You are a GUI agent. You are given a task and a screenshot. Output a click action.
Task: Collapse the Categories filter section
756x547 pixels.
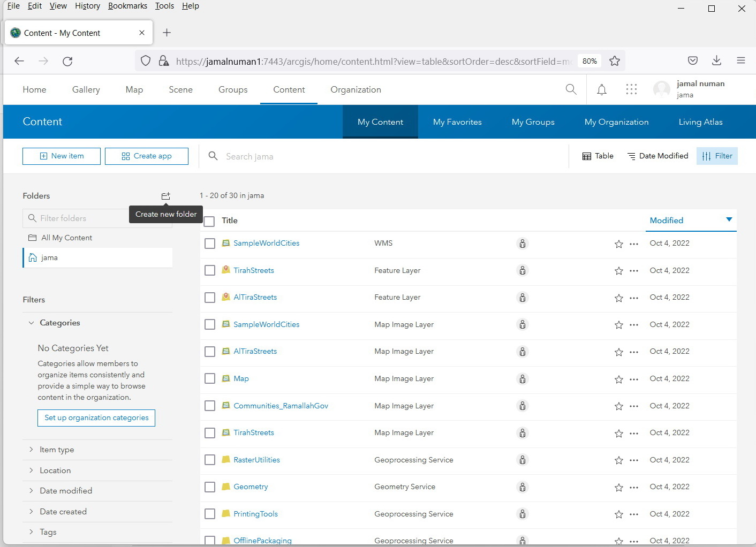31,323
